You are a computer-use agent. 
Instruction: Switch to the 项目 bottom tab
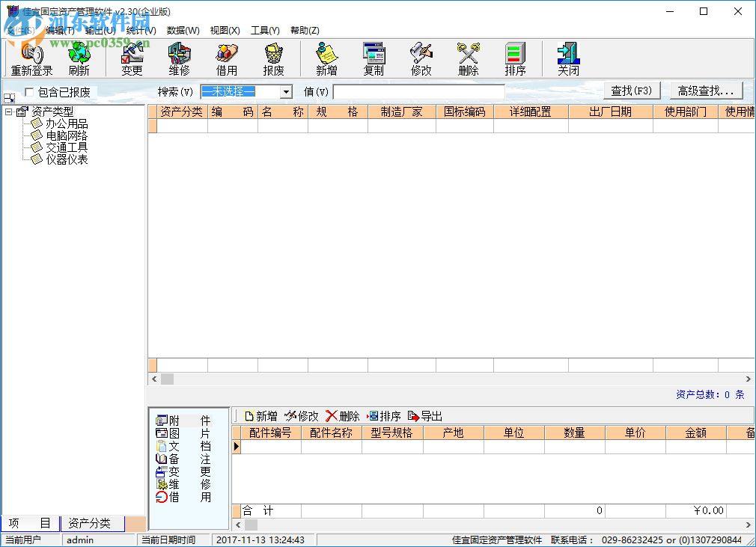(30, 523)
